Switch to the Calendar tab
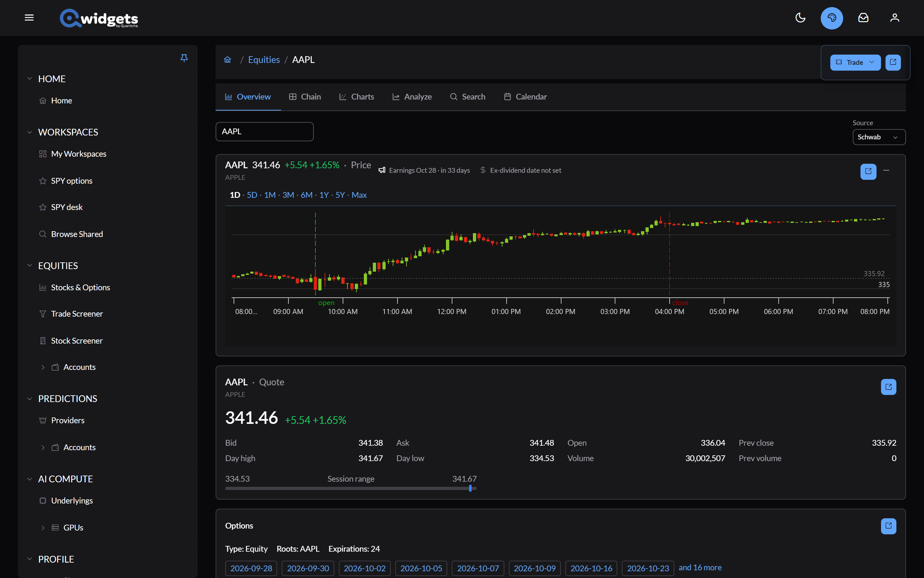924x578 pixels. coord(526,97)
